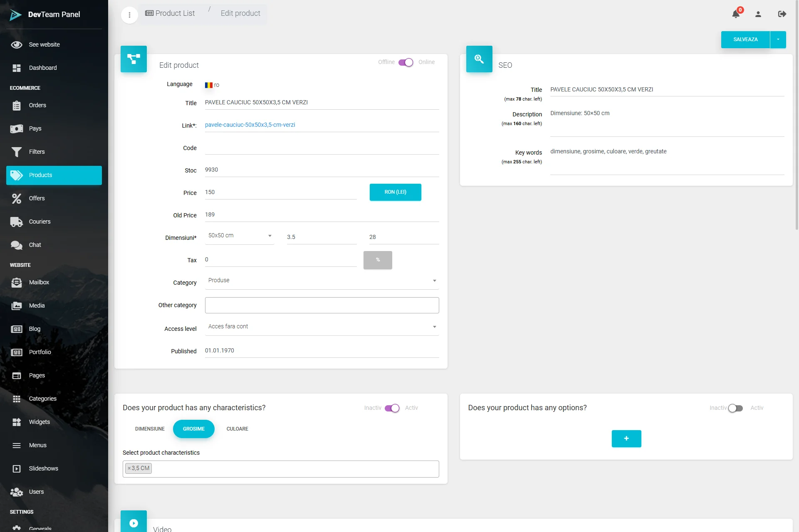Expand the Category Produse dropdown
The width and height of the screenshot is (799, 532).
coord(322,281)
